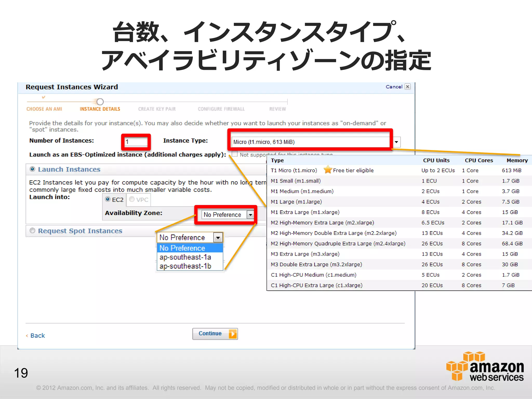Viewport: 532px width, 399px height.
Task: Select M1 Medium (m1.medium) row
Action: click(x=399, y=191)
